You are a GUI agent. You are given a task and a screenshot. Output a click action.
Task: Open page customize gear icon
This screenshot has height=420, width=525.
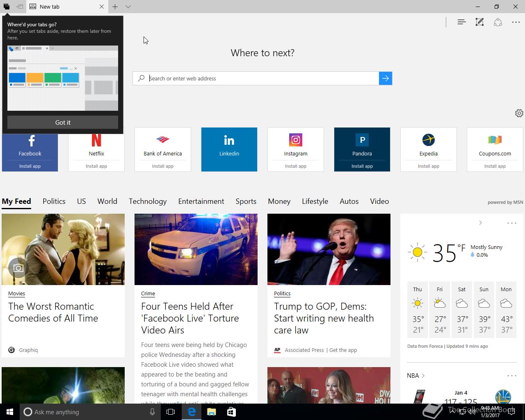(x=519, y=113)
